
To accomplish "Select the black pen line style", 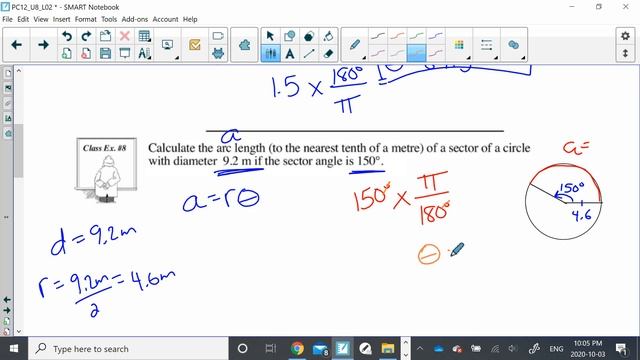I will (378, 36).
